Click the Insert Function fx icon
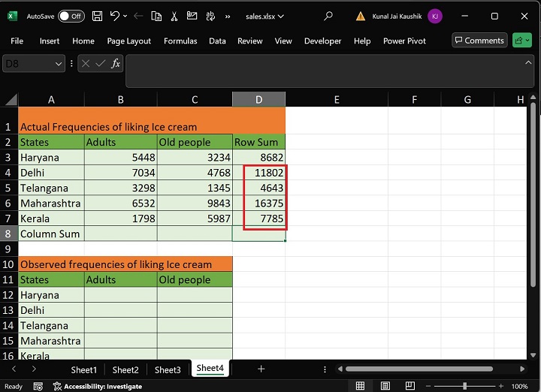This screenshot has width=541, height=392. [x=116, y=65]
